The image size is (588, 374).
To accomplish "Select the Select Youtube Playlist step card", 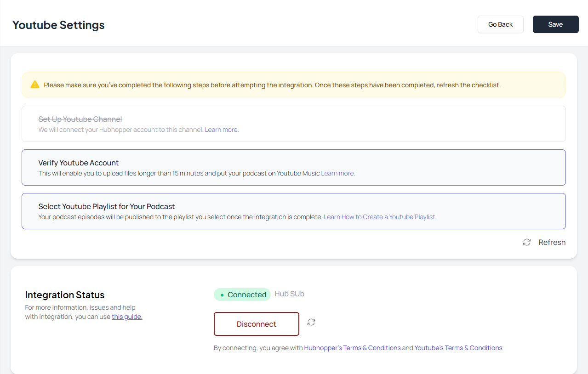I will pyautogui.click(x=294, y=211).
